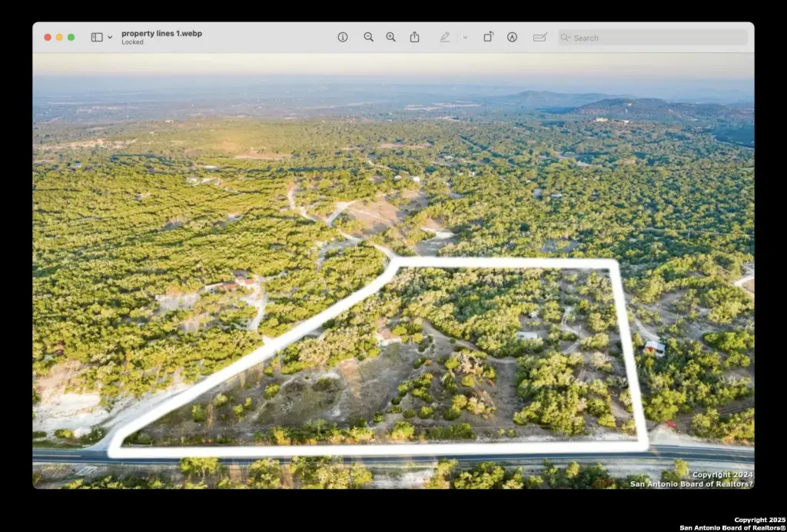
Task: Click the white-roofed building right of the property outline
Action: tap(655, 347)
